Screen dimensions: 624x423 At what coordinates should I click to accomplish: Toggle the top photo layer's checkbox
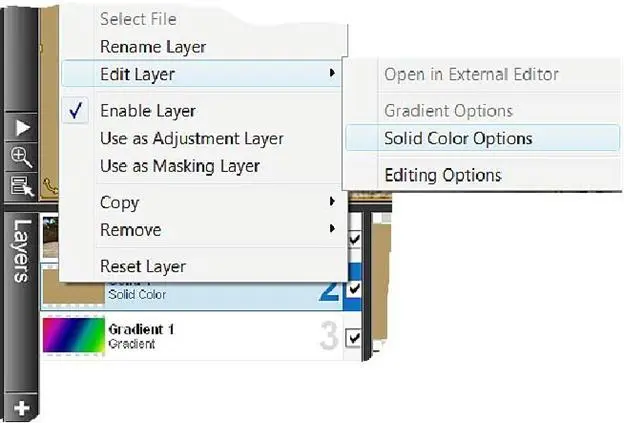click(x=354, y=241)
